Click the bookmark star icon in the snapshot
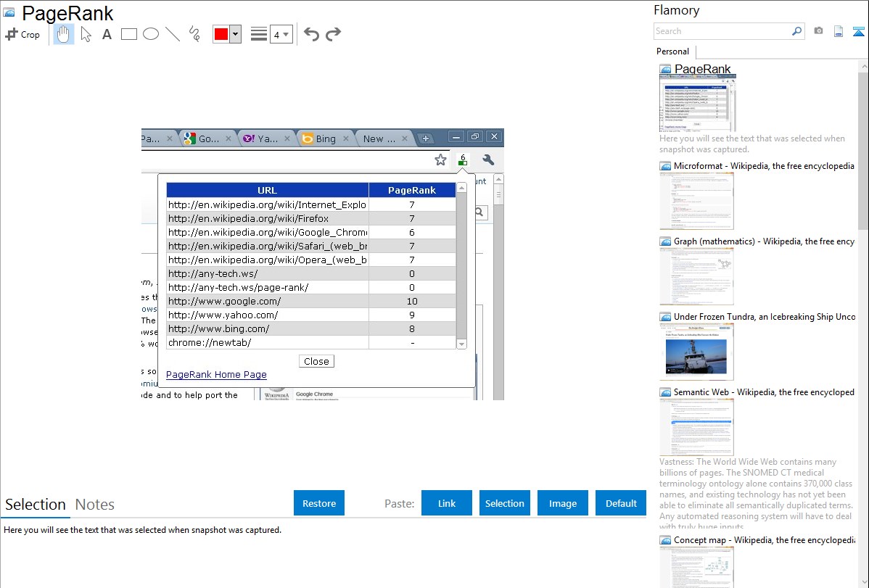 440,160
